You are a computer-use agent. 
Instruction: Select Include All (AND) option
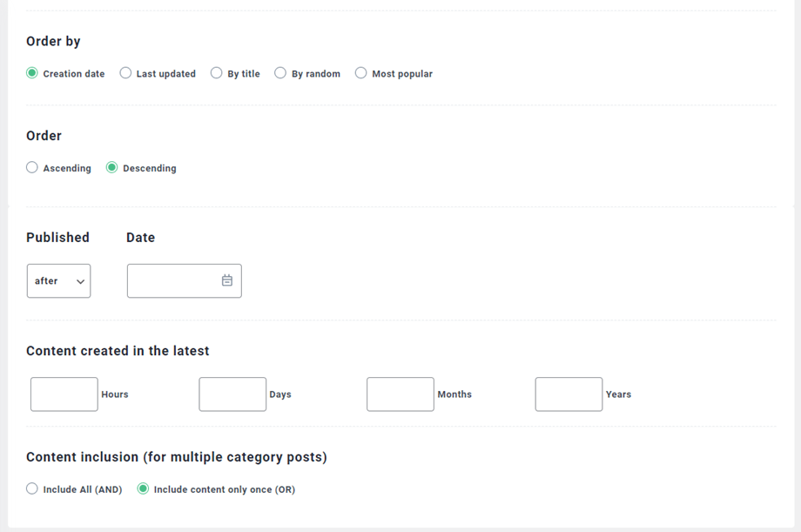pyautogui.click(x=32, y=488)
